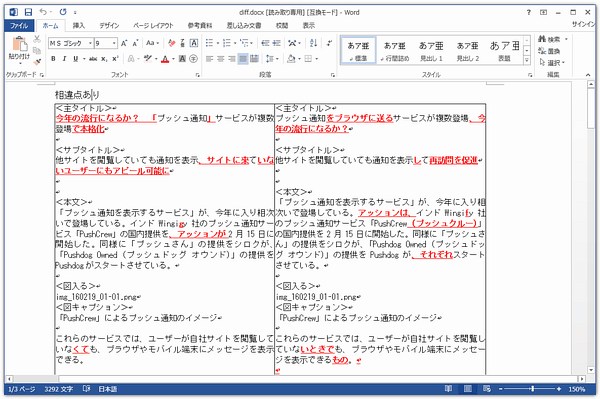The width and height of the screenshot is (600, 399).
Task: Click the Character Shading icon
Action: tap(182, 59)
